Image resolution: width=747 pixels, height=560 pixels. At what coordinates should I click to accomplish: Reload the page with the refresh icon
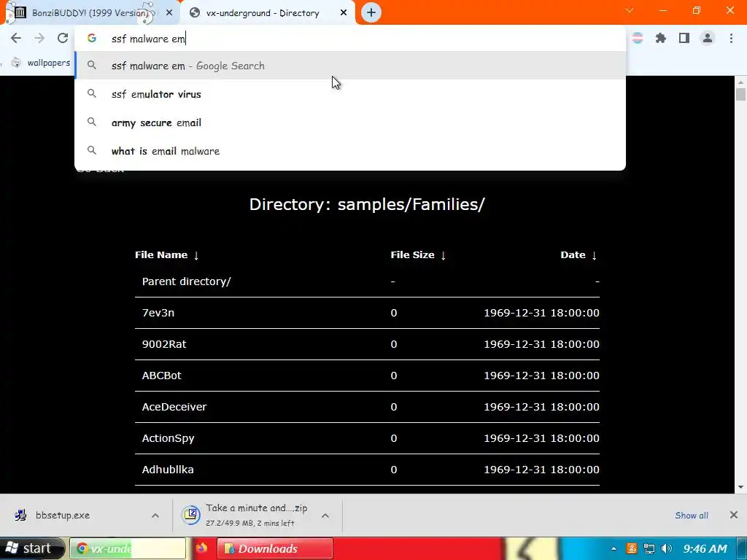pos(63,38)
